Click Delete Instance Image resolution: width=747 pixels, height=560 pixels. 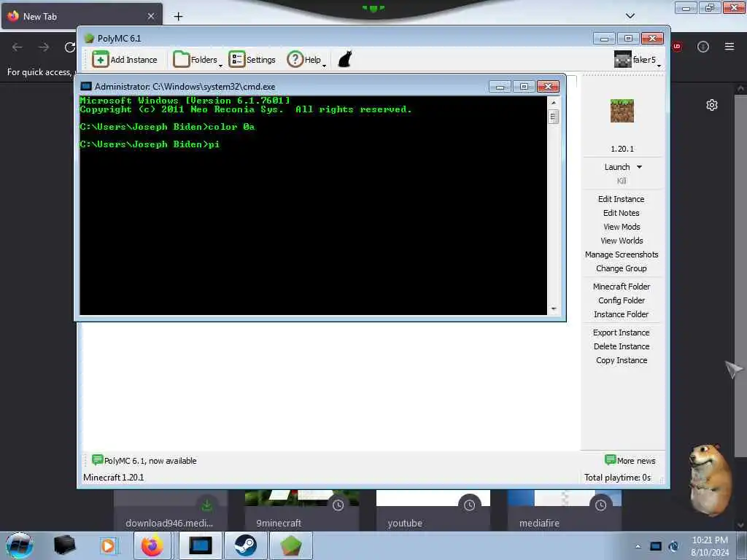pyautogui.click(x=622, y=346)
